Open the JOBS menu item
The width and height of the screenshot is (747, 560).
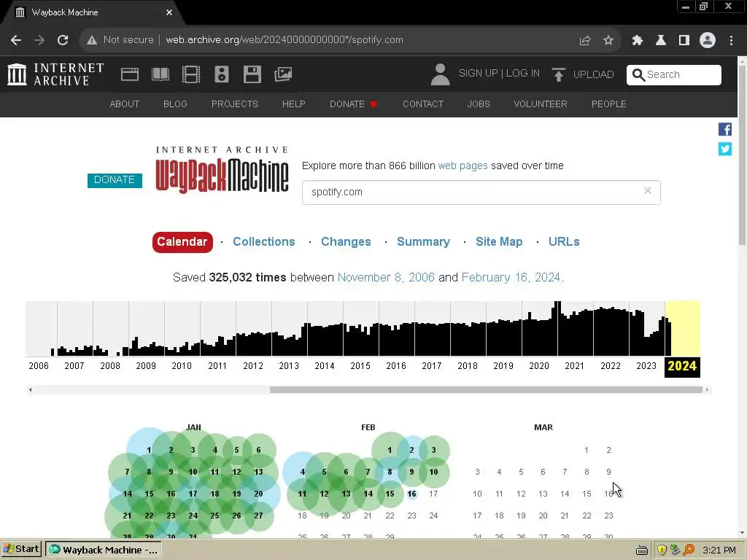(479, 104)
